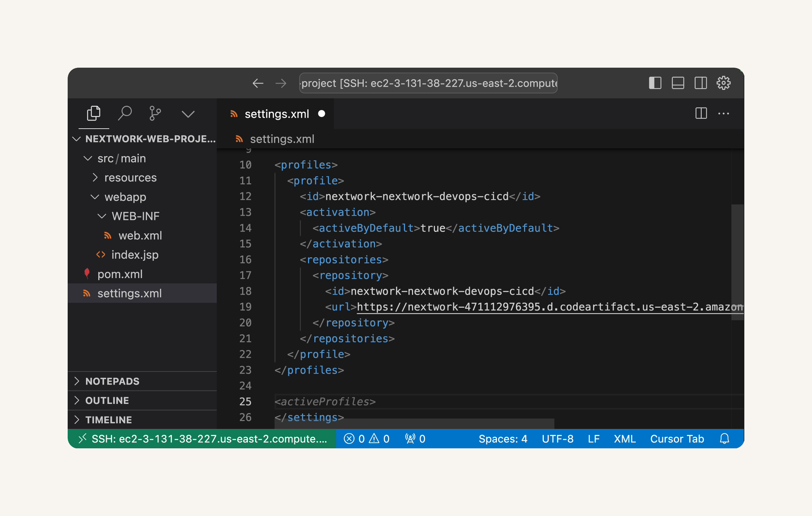812x516 pixels.
Task: Click the settings.xml tree file icon
Action: coord(87,293)
